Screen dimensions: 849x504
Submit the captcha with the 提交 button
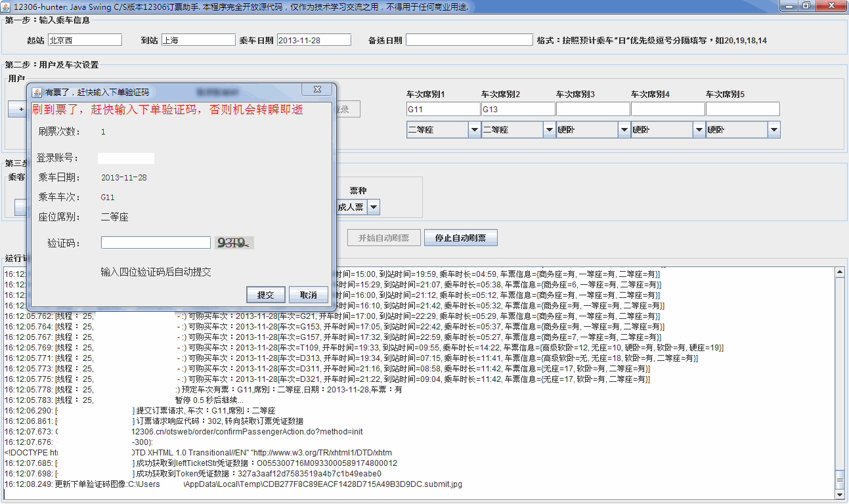(x=265, y=295)
